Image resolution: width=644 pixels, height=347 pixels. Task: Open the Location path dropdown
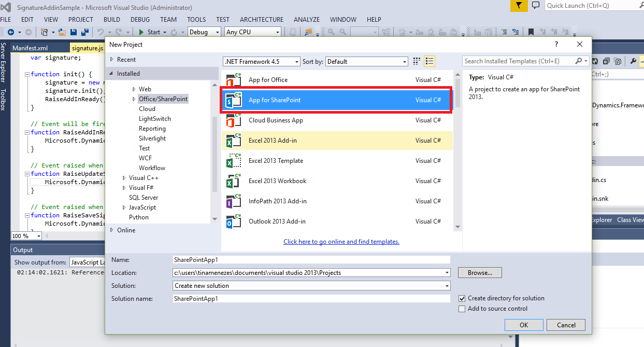[312, 273]
